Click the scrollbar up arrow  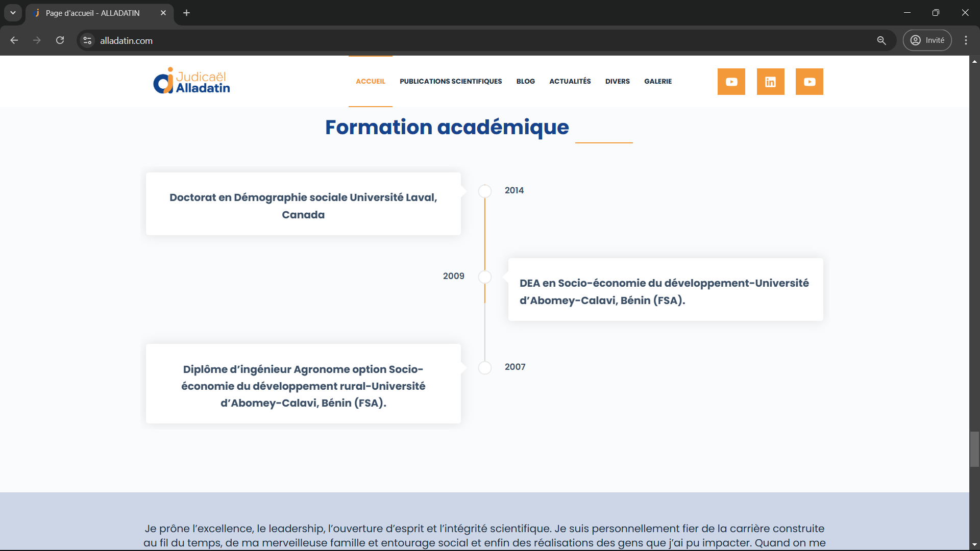(x=974, y=61)
